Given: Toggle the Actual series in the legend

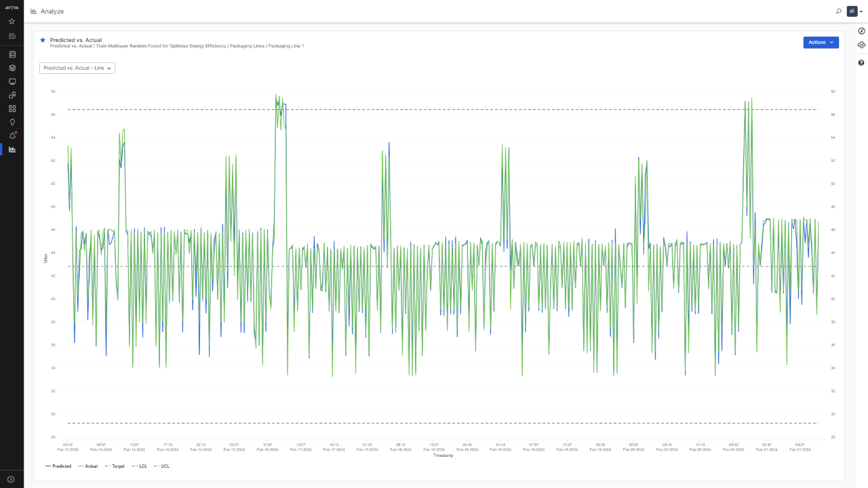Looking at the screenshot, I should pyautogui.click(x=87, y=466).
